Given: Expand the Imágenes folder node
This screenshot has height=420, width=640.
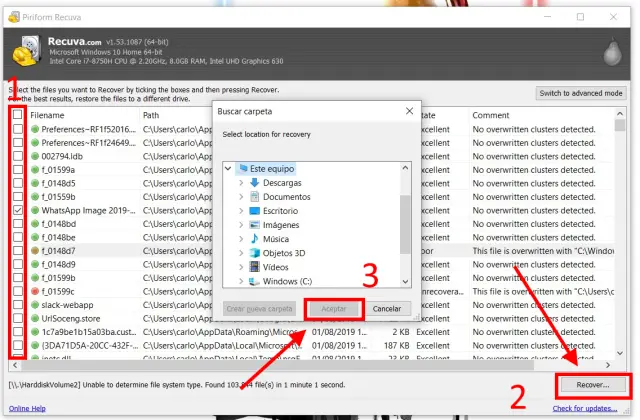Looking at the screenshot, I should tap(241, 225).
